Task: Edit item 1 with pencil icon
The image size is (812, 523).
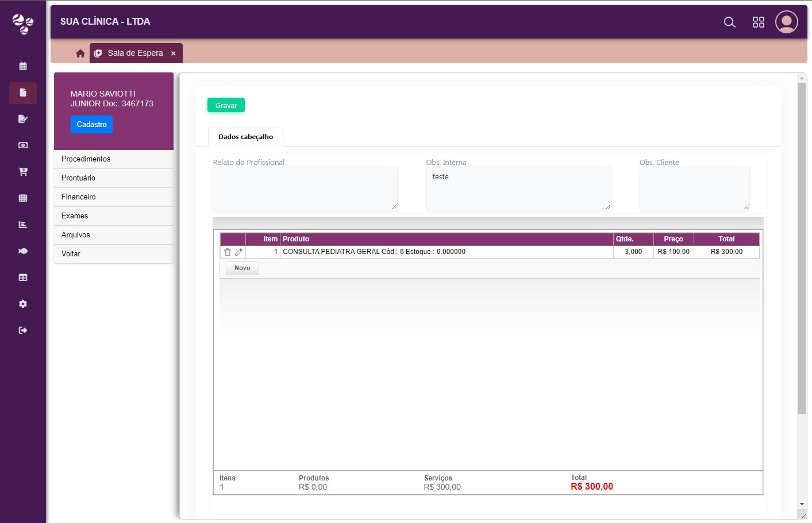Action: point(238,252)
